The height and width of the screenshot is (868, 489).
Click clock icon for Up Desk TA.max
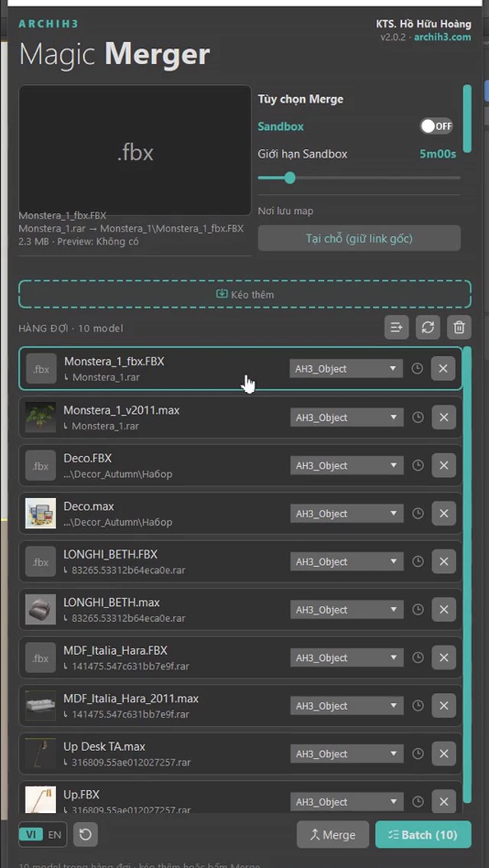418,754
